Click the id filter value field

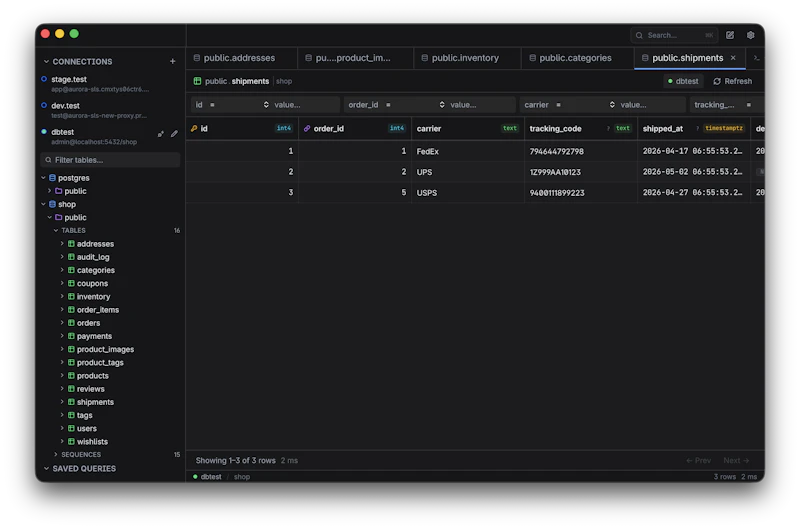tap(305, 105)
